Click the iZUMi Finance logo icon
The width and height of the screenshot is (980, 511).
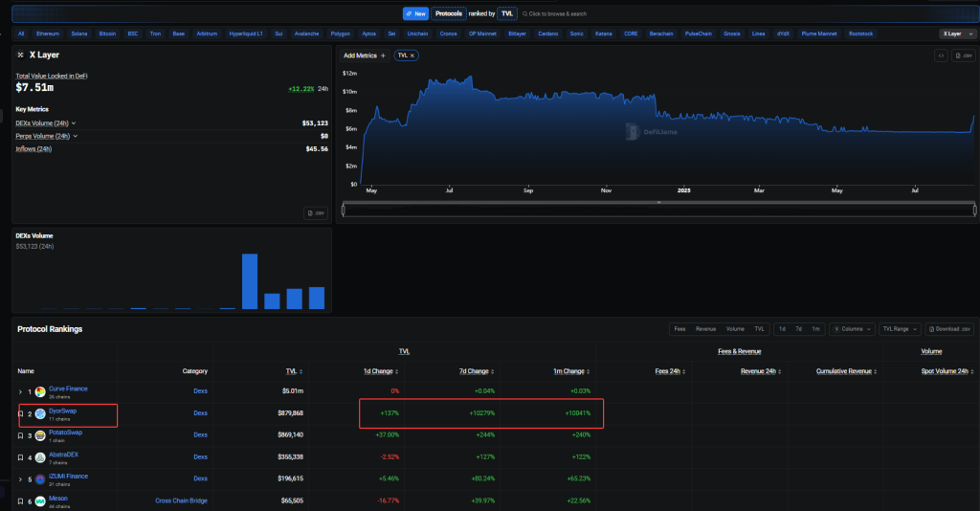point(40,478)
